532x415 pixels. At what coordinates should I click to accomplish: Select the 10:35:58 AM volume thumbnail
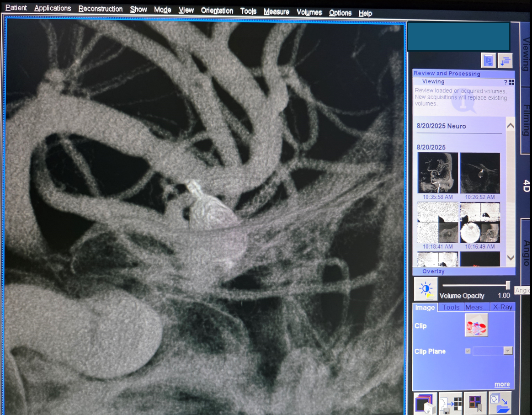pyautogui.click(x=437, y=174)
